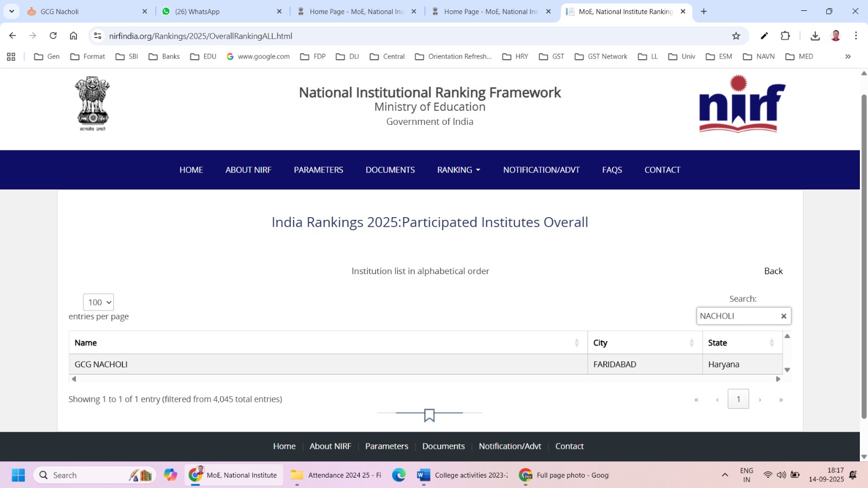The image size is (868, 488).
Task: Select the FARIDABAD city cell
Action: click(x=644, y=364)
